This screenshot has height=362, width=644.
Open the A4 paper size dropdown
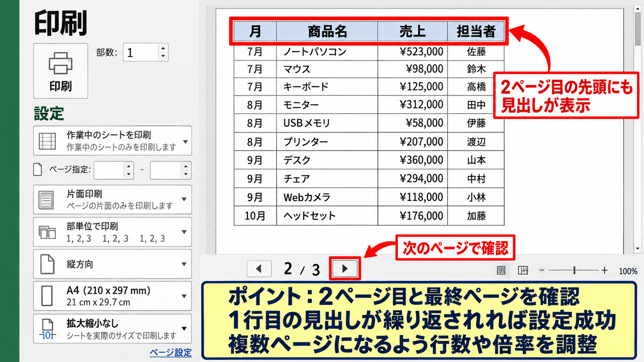pyautogui.click(x=112, y=296)
